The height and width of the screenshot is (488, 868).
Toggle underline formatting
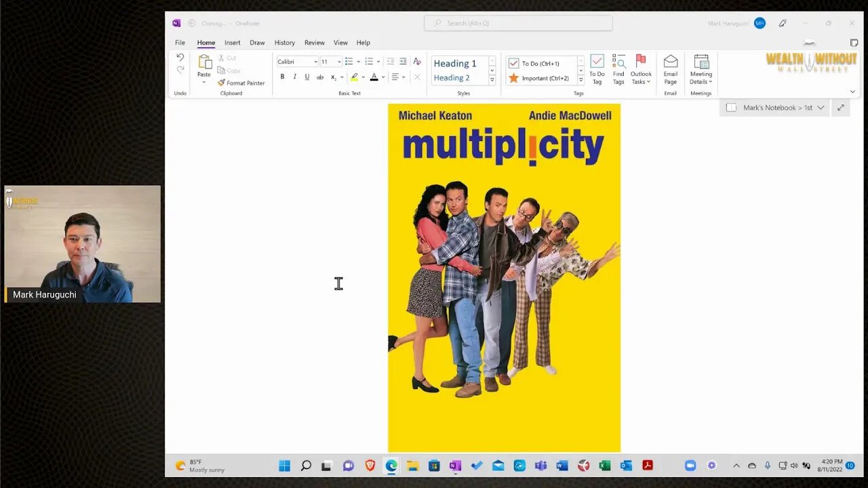307,77
